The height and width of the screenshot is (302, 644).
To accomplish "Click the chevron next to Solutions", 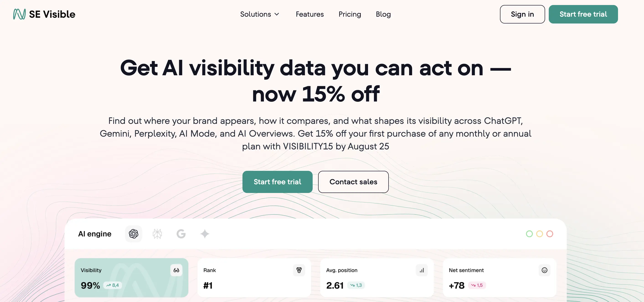I will coord(277,14).
